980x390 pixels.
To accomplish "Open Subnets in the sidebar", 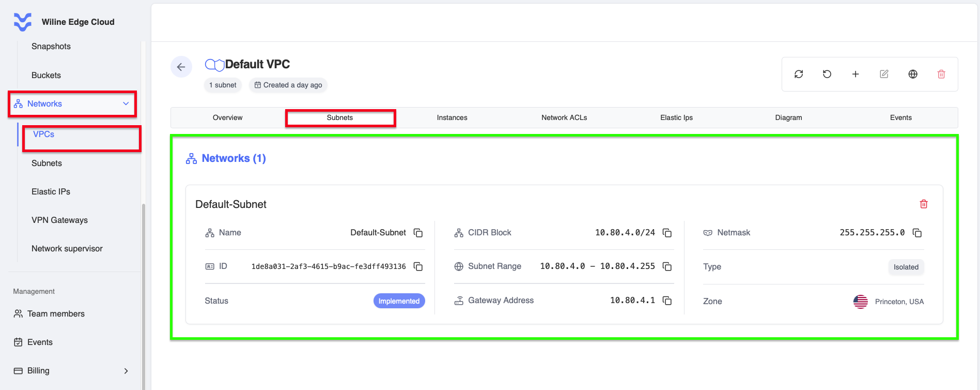I will 46,163.
